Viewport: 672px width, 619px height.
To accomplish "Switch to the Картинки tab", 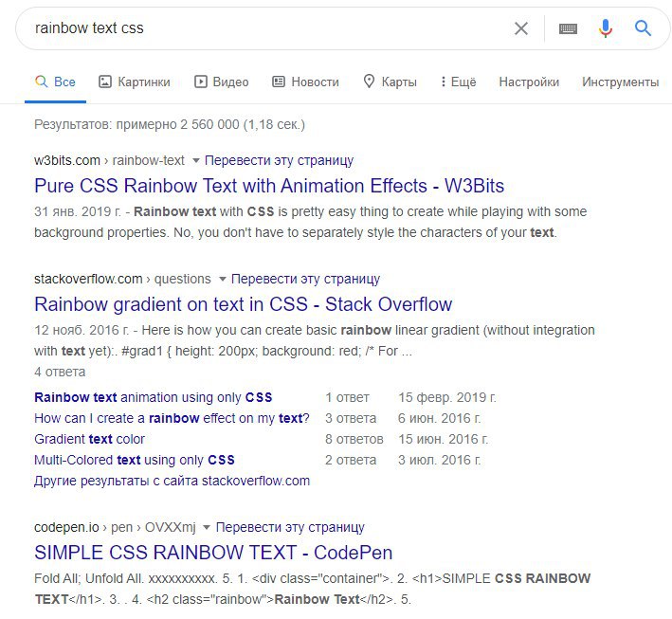I will point(135,82).
